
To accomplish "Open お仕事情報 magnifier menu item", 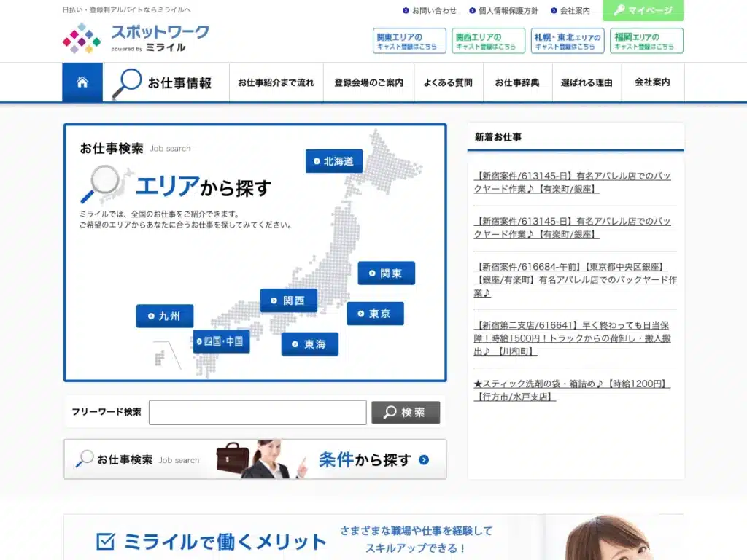I will 166,83.
